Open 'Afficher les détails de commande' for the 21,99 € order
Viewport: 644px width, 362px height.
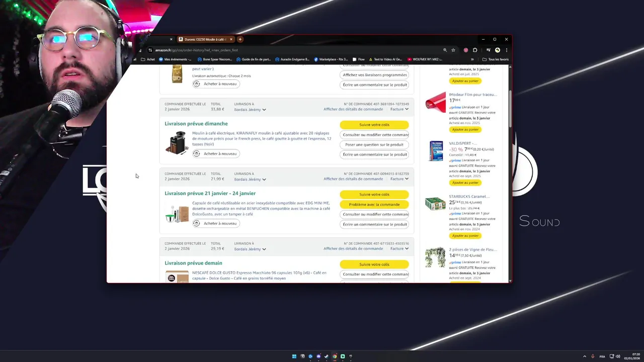353,179
